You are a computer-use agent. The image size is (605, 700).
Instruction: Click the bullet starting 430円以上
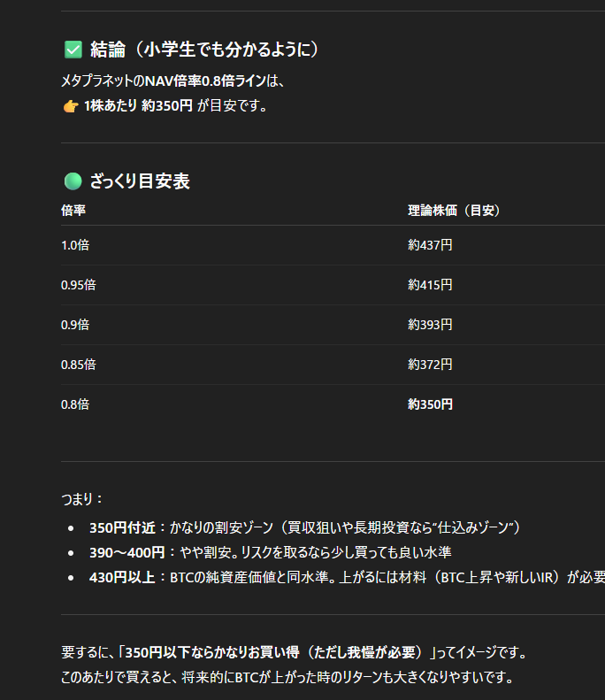coord(347,577)
